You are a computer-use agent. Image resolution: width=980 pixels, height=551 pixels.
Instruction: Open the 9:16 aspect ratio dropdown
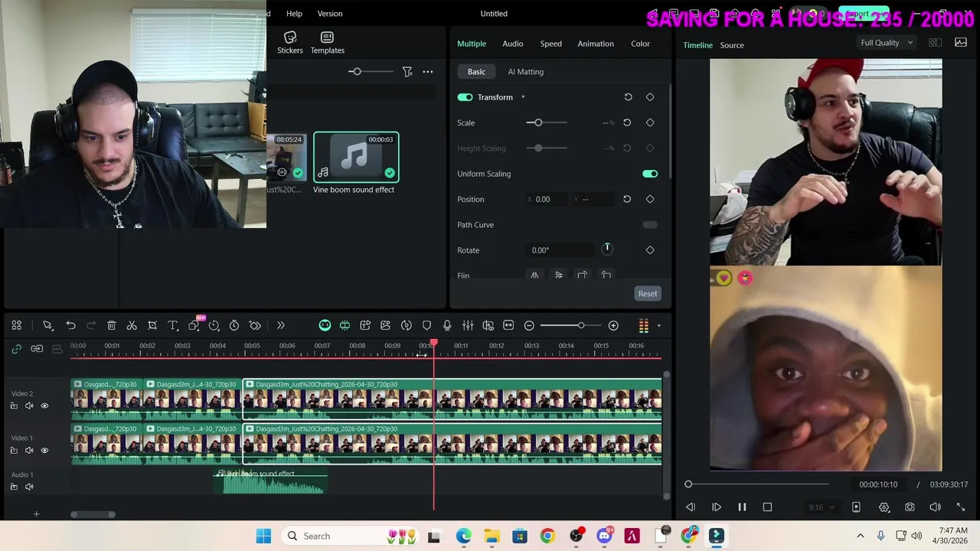824,507
